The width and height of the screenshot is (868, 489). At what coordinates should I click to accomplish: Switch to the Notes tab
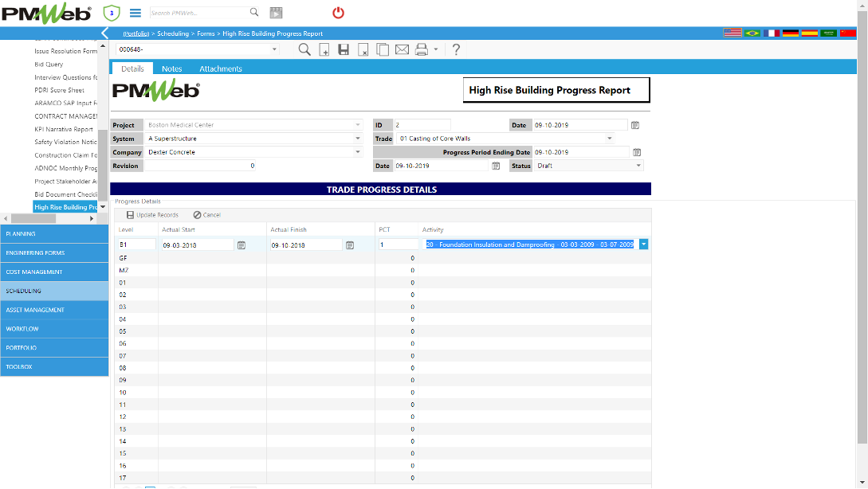click(171, 68)
